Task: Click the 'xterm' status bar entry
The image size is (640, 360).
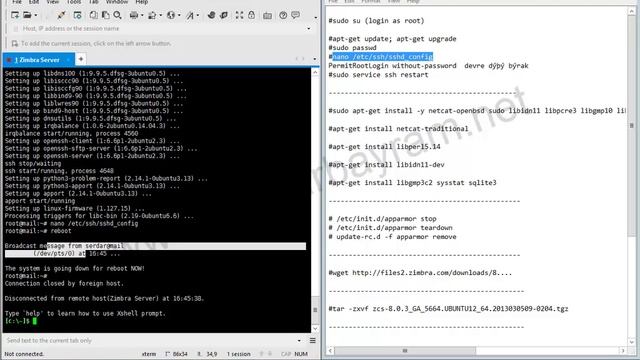Action: point(149,354)
